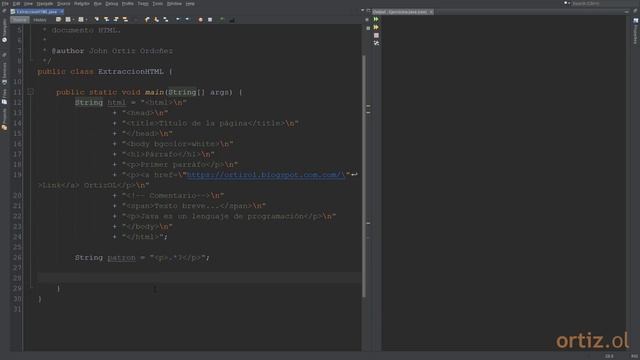Open the Debug menu
The height and width of the screenshot is (360, 640).
tap(111, 4)
